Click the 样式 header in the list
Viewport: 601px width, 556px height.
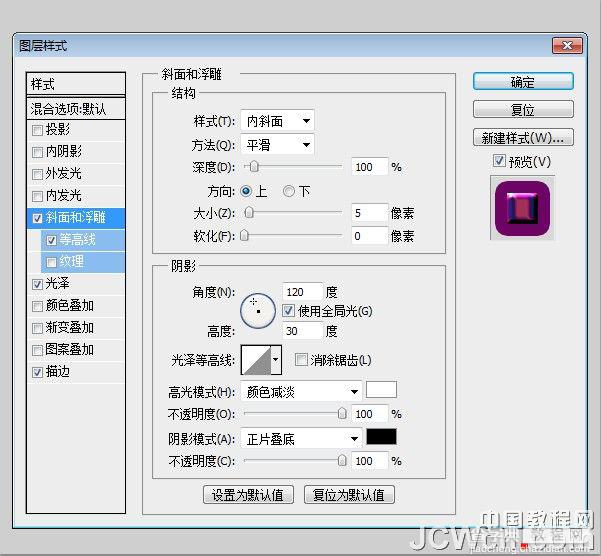click(x=76, y=84)
